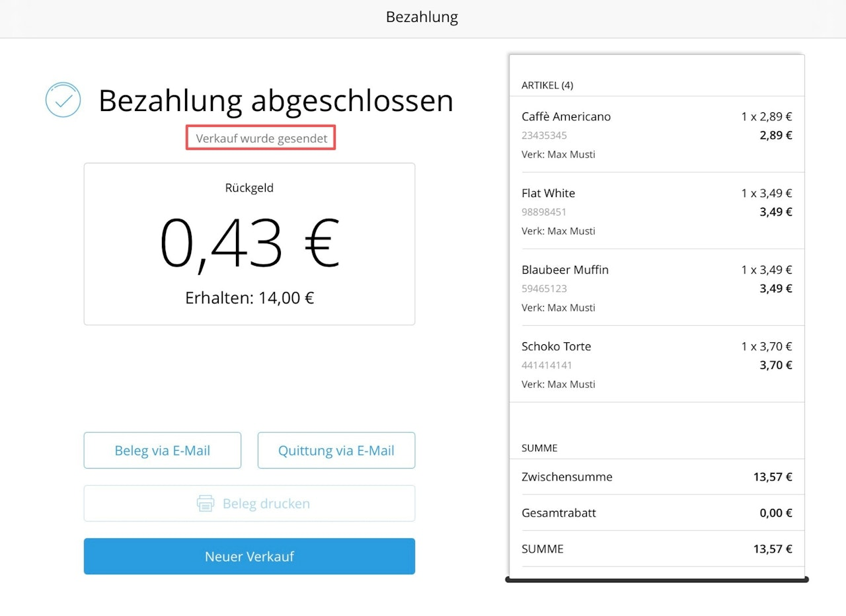Select the Blaubeer Muffin line item

click(x=656, y=288)
